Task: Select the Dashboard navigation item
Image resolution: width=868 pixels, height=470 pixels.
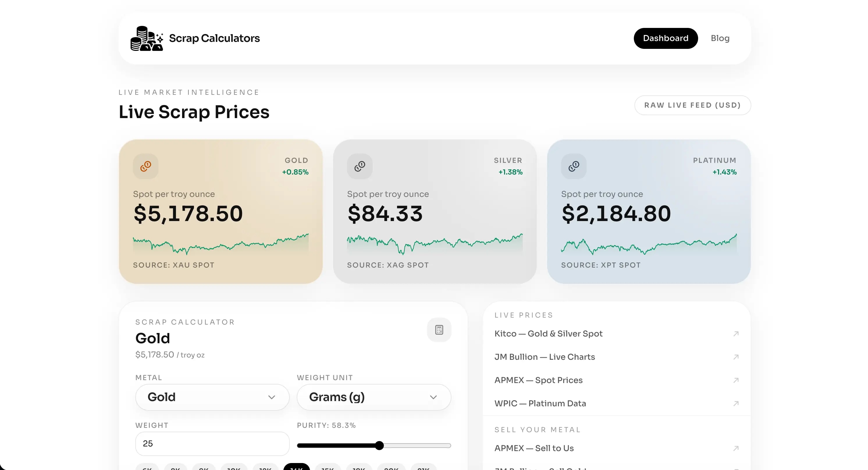Action: coord(666,38)
